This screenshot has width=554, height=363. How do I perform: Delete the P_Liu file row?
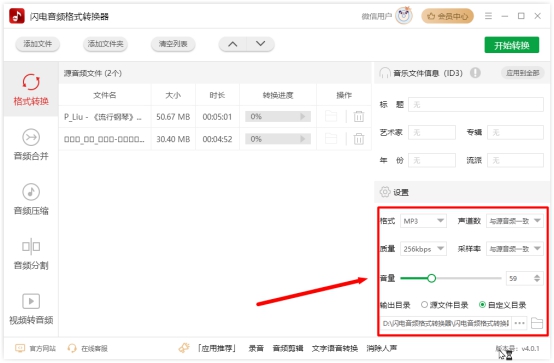[x=359, y=116]
